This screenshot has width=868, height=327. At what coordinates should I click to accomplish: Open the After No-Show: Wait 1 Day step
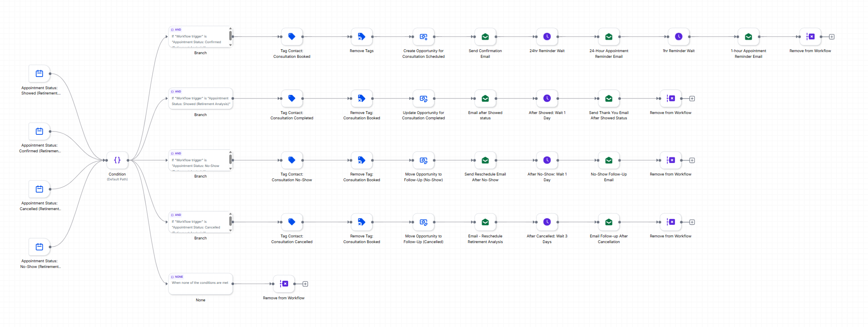tap(547, 160)
